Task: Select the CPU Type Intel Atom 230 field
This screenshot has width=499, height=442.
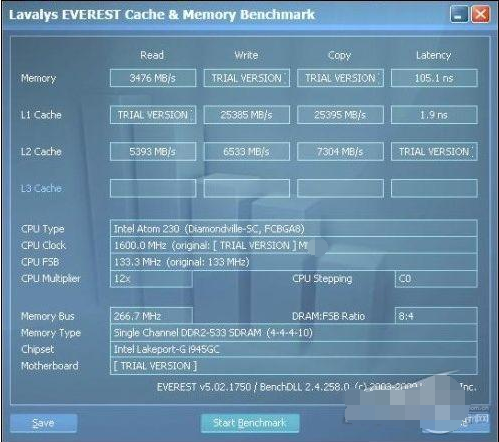Action: (x=294, y=229)
